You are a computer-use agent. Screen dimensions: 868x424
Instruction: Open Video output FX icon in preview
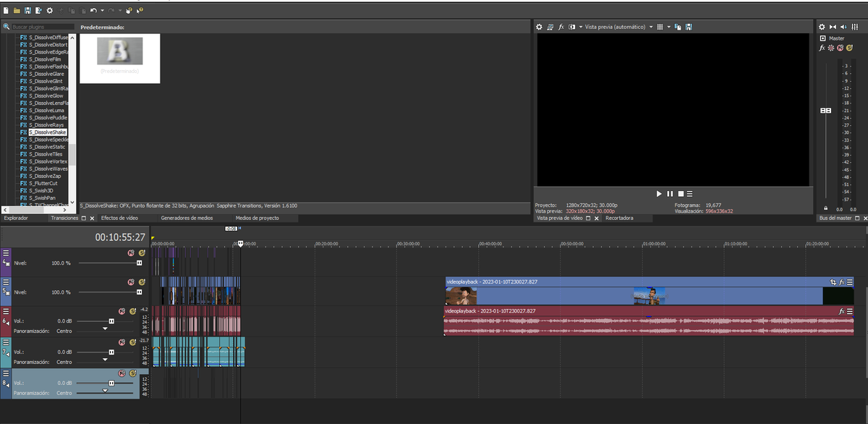(x=561, y=27)
